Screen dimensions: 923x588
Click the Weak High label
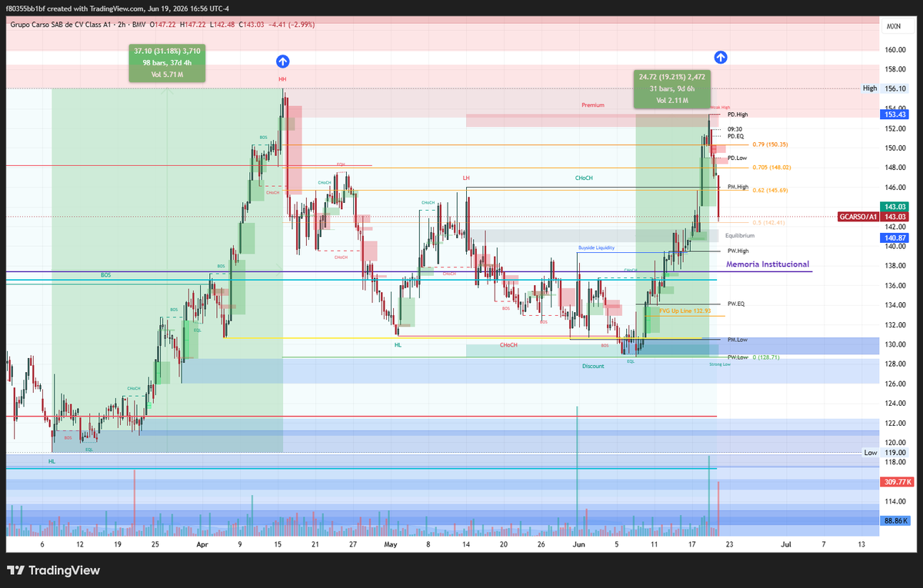click(x=720, y=108)
